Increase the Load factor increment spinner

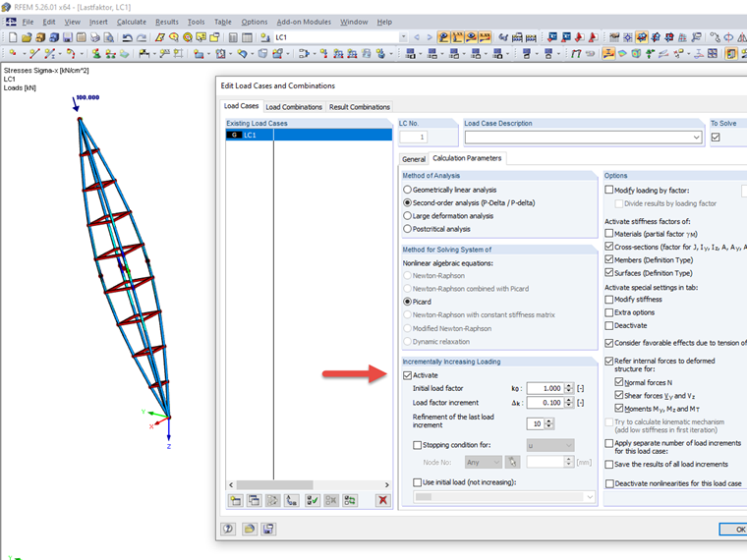coord(568,400)
